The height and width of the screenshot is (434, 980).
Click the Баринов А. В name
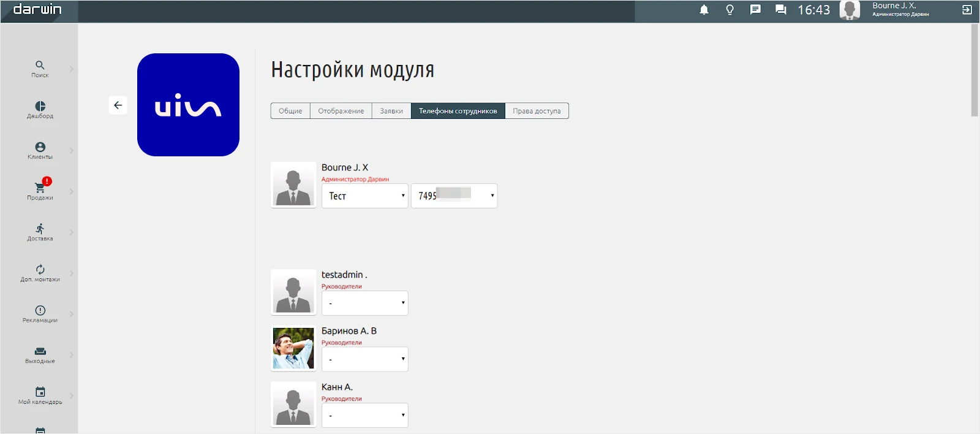pyautogui.click(x=349, y=331)
